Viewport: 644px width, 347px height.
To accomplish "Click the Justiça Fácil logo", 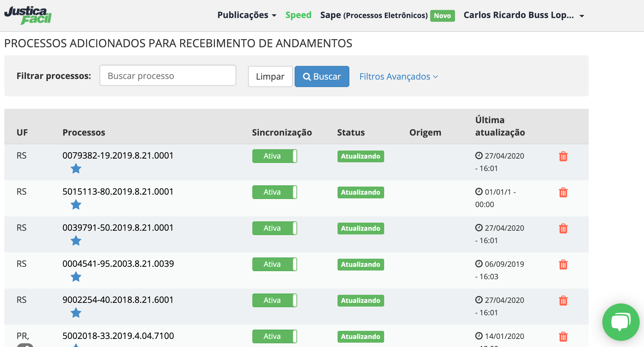I will tap(28, 15).
